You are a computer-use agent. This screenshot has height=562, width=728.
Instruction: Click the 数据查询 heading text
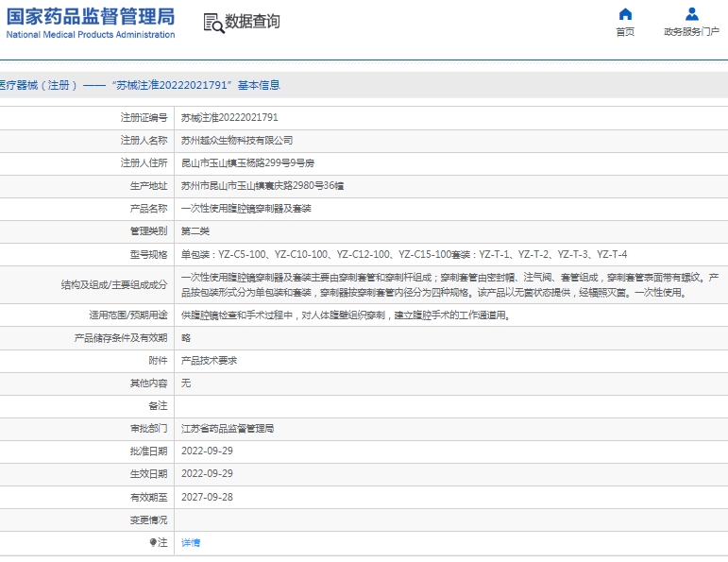[x=252, y=22]
